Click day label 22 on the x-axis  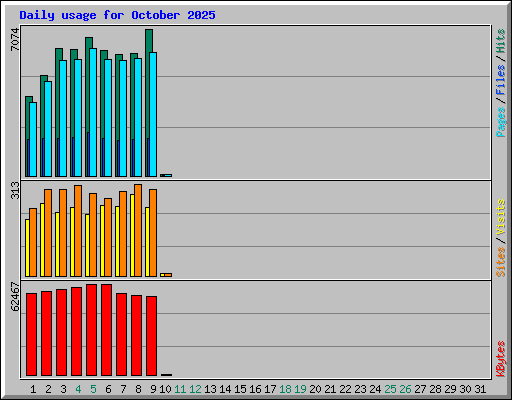coord(345,389)
